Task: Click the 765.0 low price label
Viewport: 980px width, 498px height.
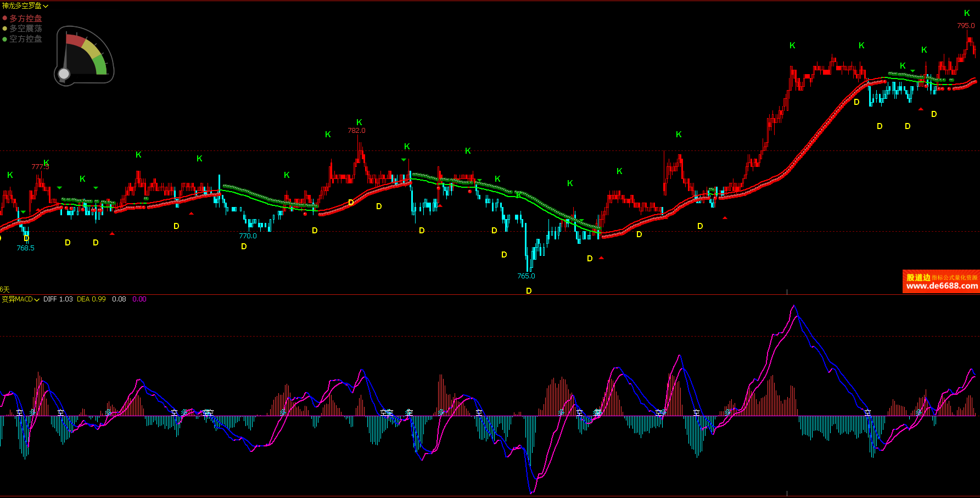Action: pyautogui.click(x=526, y=276)
